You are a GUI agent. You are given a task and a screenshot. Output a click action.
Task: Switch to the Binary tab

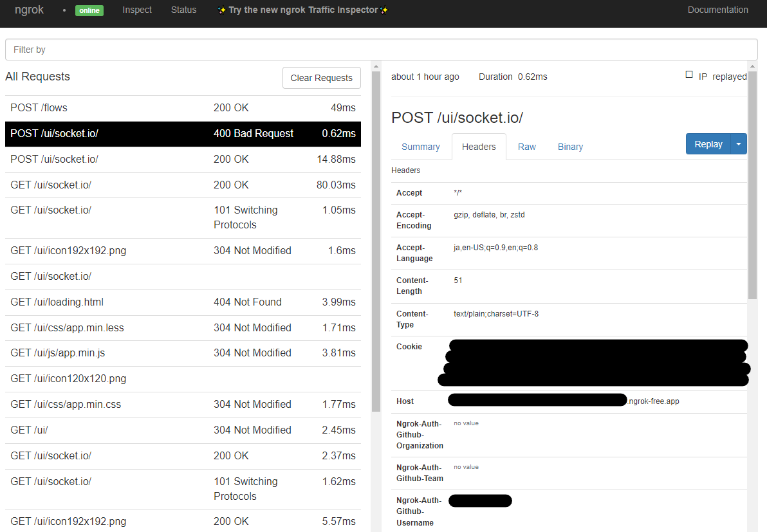point(570,147)
